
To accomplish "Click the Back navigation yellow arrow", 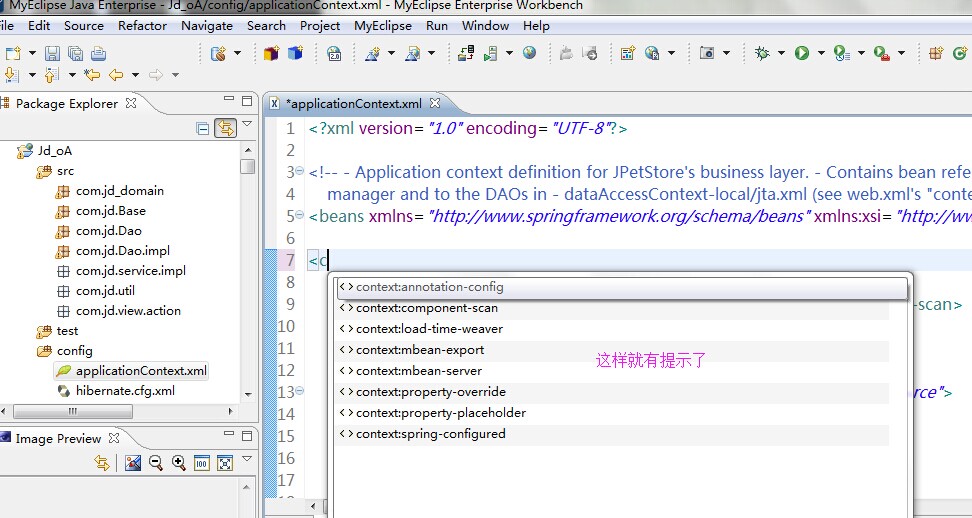I will click(x=116, y=75).
